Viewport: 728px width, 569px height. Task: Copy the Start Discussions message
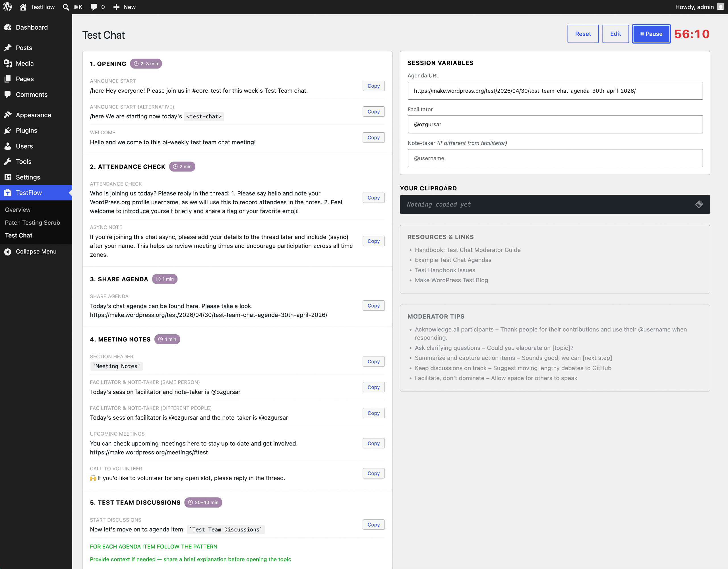coord(373,525)
